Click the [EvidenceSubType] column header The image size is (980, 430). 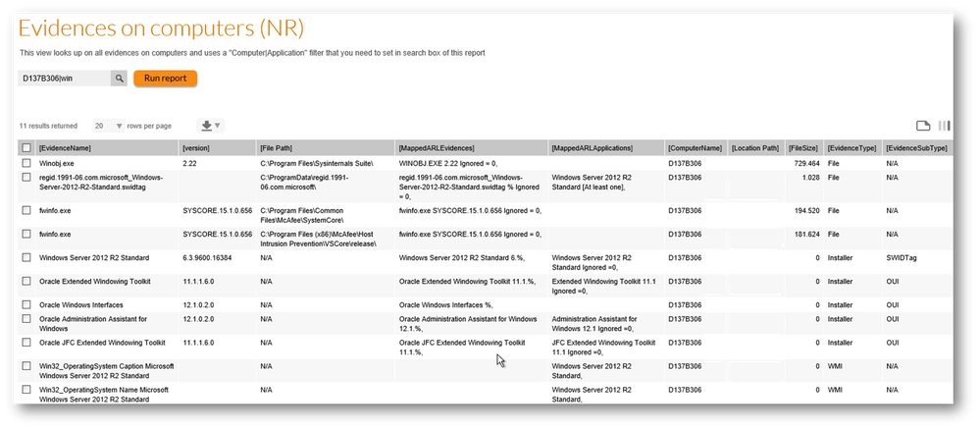(x=917, y=148)
